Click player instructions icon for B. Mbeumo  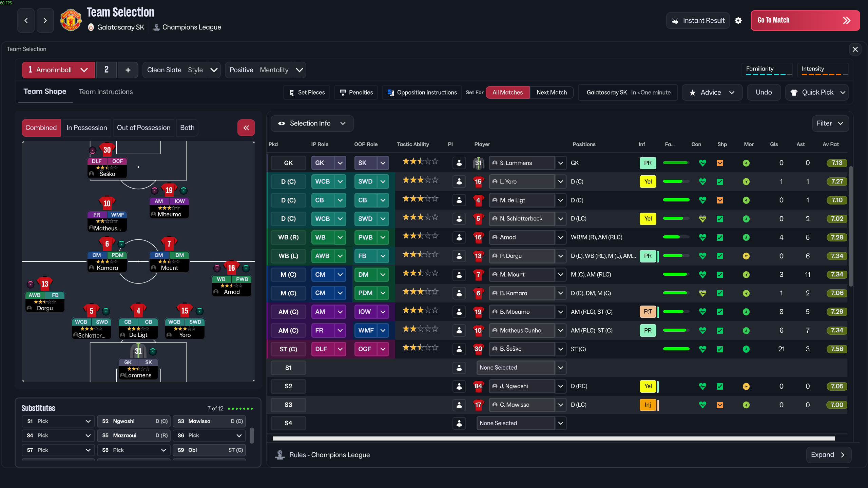pos(459,312)
